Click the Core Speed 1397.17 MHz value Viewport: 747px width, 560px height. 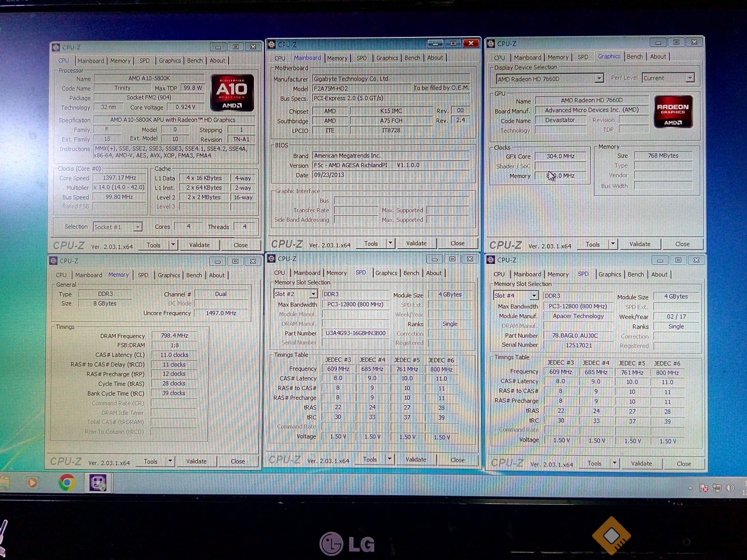pos(120,178)
